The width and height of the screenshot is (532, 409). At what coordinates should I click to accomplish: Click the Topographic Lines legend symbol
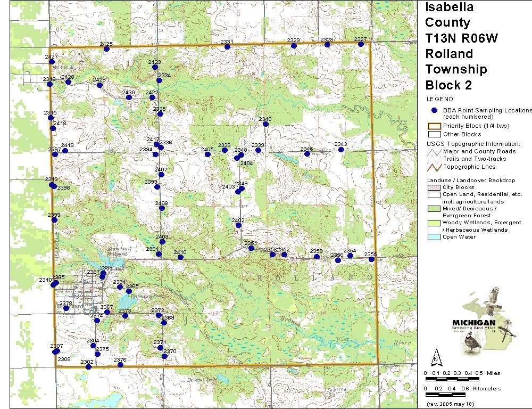[434, 166]
